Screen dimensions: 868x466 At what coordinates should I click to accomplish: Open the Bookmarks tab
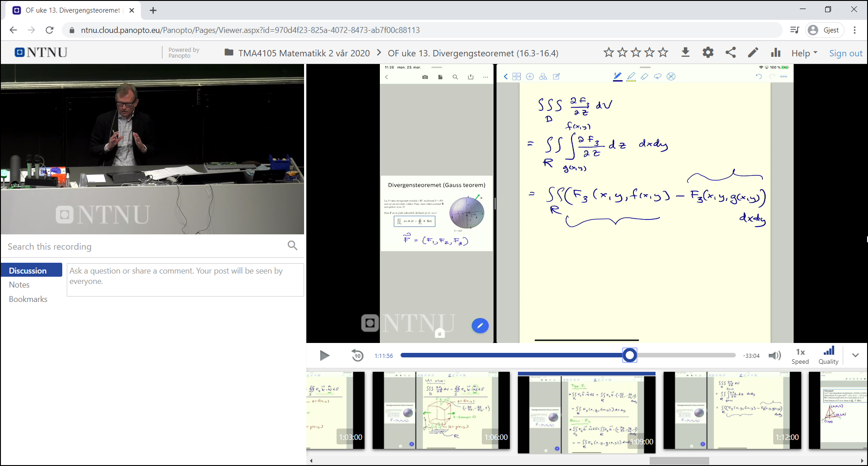pos(28,299)
